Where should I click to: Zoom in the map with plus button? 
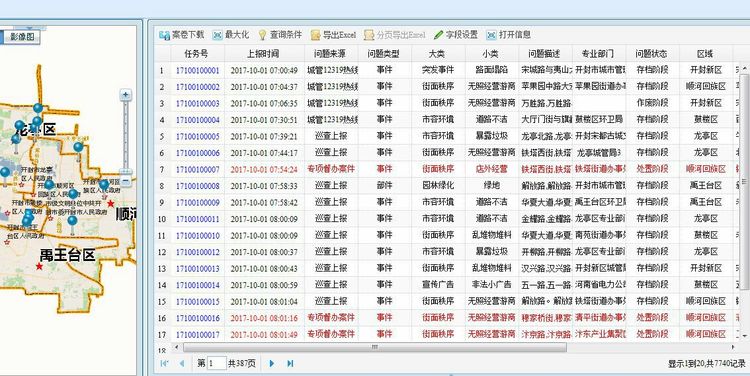125,95
